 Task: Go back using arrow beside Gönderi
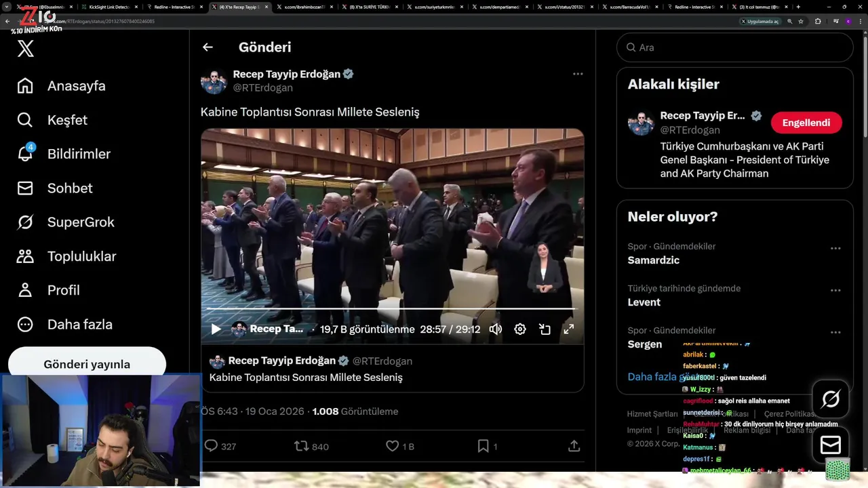point(208,47)
